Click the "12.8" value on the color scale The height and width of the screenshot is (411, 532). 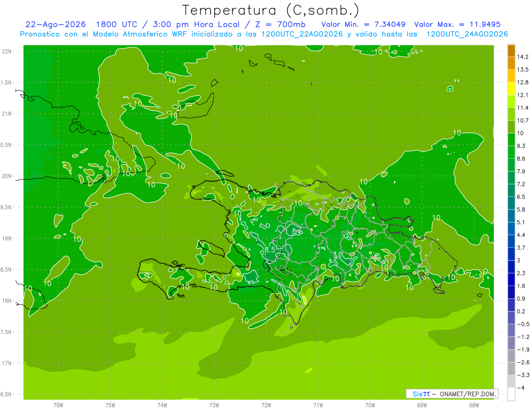point(523,82)
